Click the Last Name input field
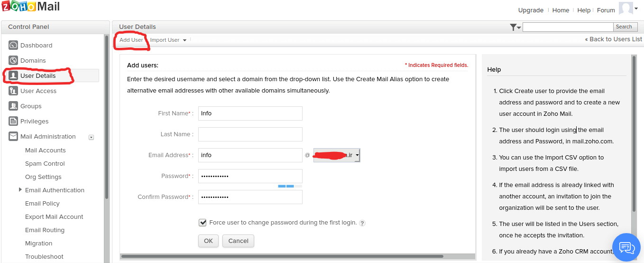Image resolution: width=644 pixels, height=263 pixels. pos(250,134)
